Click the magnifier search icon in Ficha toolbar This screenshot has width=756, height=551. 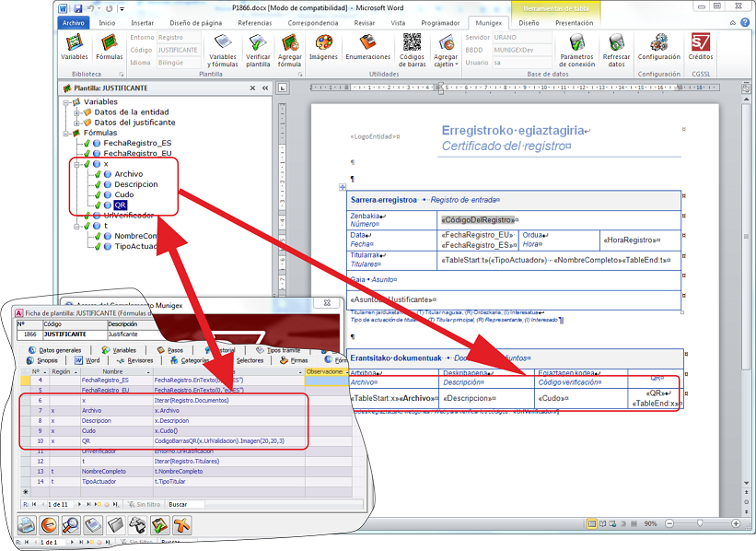(x=71, y=524)
